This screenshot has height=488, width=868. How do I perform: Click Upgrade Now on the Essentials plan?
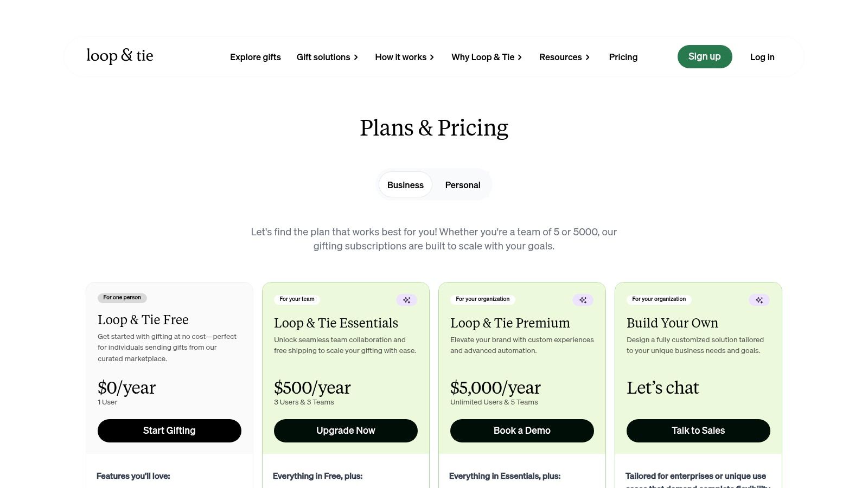point(346,430)
